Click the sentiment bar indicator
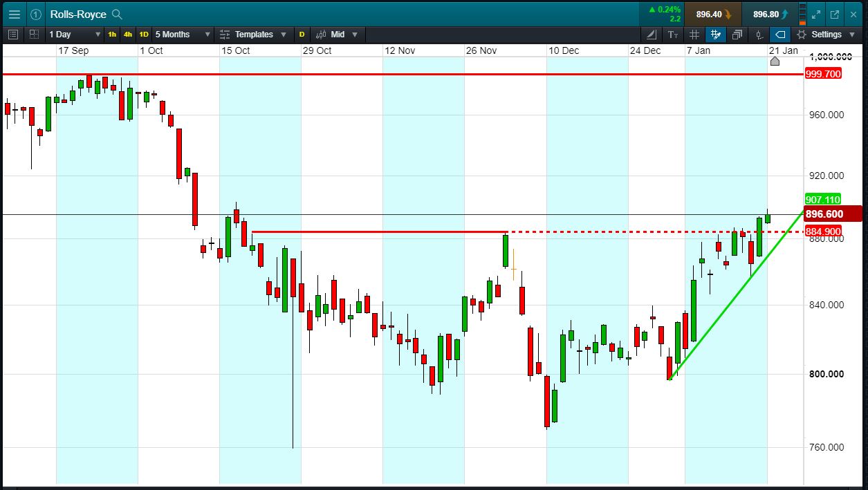868x490 pixels. tap(802, 14)
